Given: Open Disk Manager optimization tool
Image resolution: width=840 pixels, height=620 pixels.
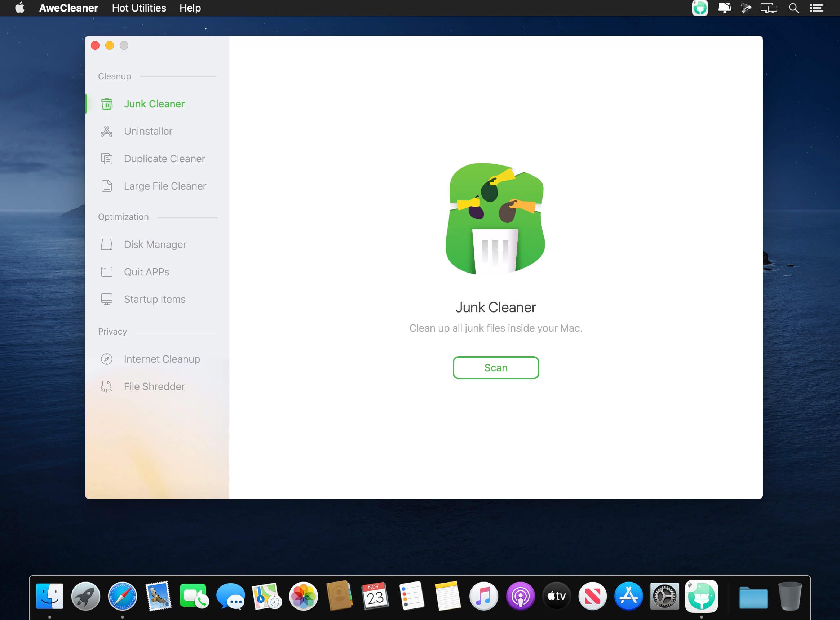Looking at the screenshot, I should click(x=155, y=244).
